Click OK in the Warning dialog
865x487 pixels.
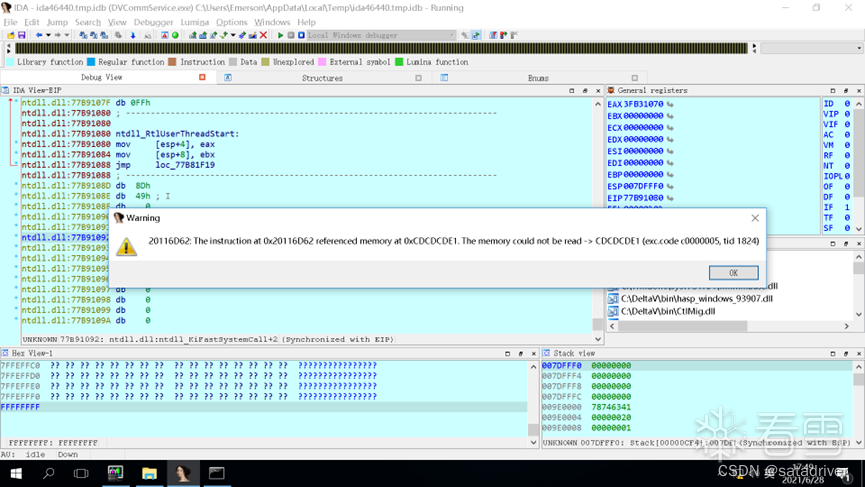(x=733, y=272)
